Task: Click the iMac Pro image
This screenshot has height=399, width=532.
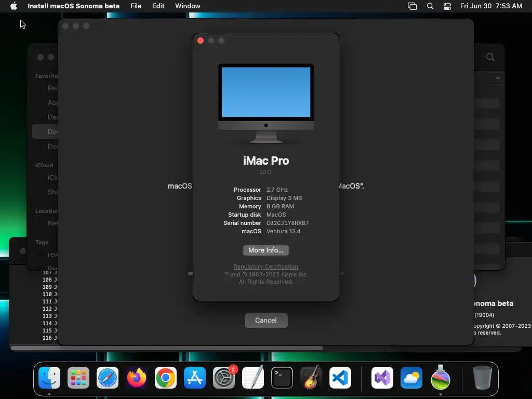Action: pos(266,103)
